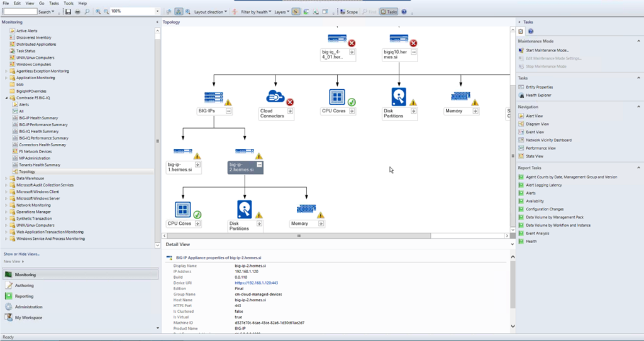The height and width of the screenshot is (341, 644).
Task: Click the Cloud Connectors node icon
Action: click(272, 97)
